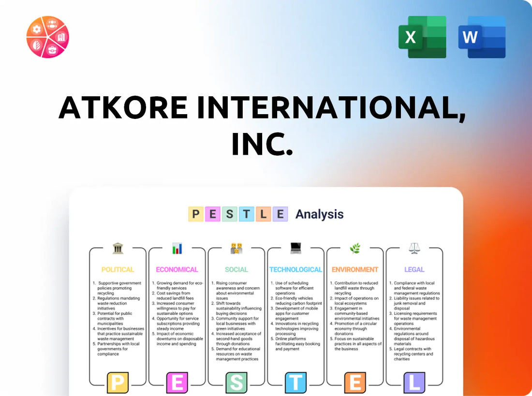Click the large yellow P badge under Political column

click(118, 382)
